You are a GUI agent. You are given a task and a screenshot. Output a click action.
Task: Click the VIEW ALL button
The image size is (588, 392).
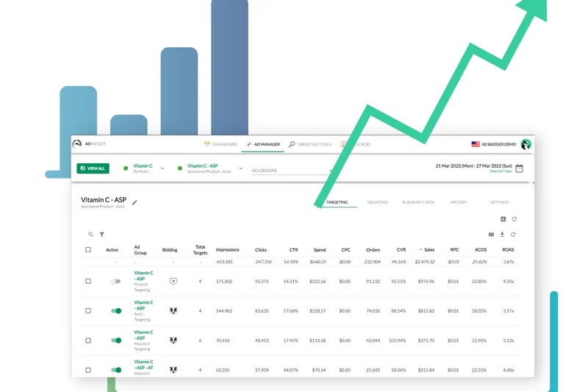coord(93,168)
